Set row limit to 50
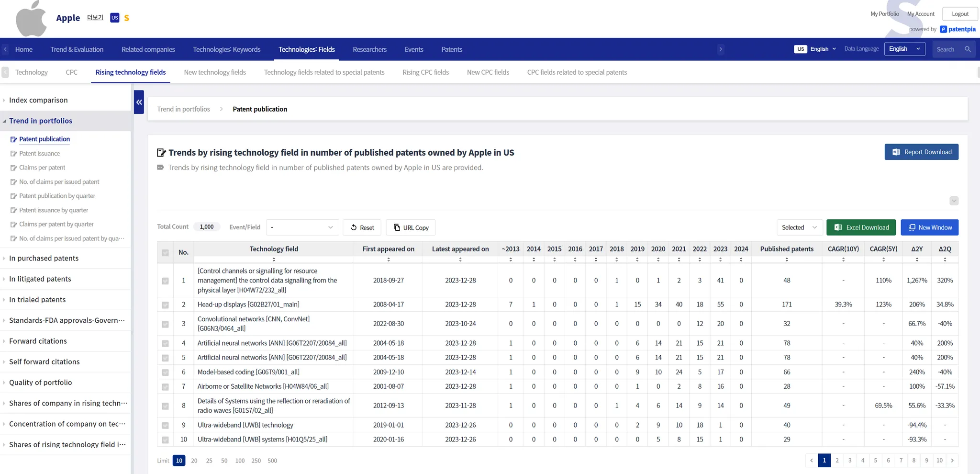 coord(224,461)
